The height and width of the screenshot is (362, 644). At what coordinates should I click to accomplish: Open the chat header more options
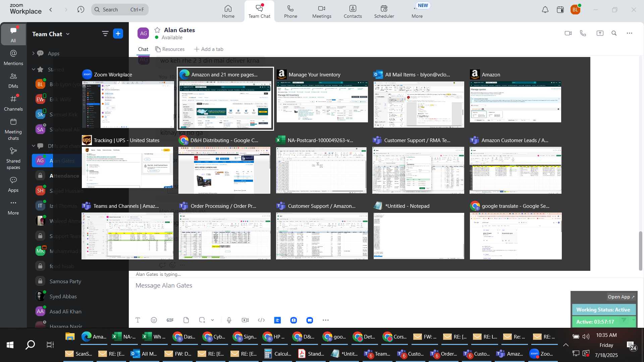point(630,33)
